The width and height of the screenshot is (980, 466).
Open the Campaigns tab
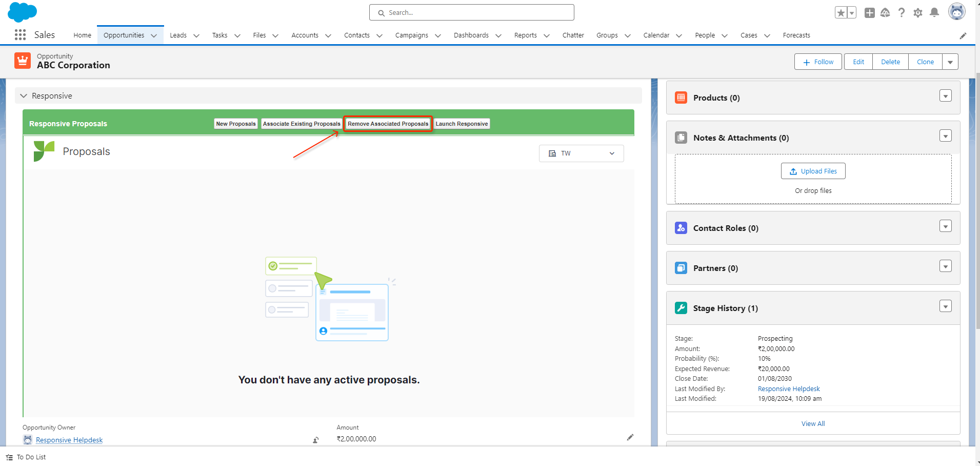411,35
